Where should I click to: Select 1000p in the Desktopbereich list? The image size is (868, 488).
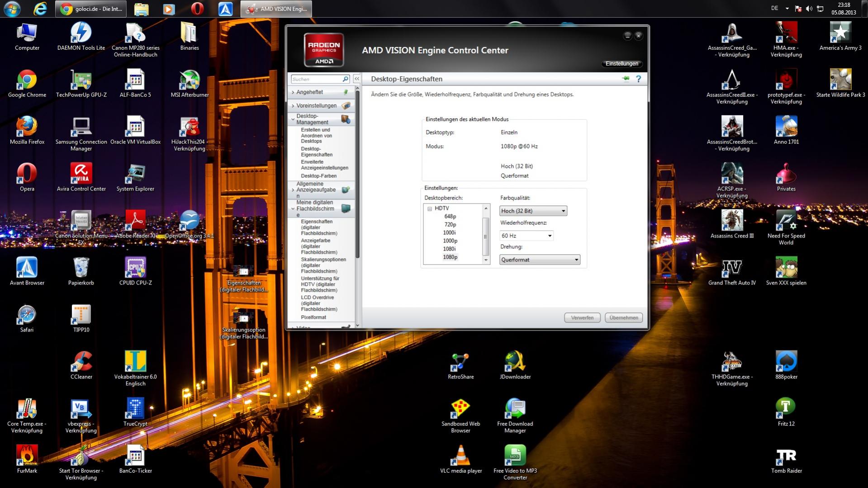[x=450, y=241]
